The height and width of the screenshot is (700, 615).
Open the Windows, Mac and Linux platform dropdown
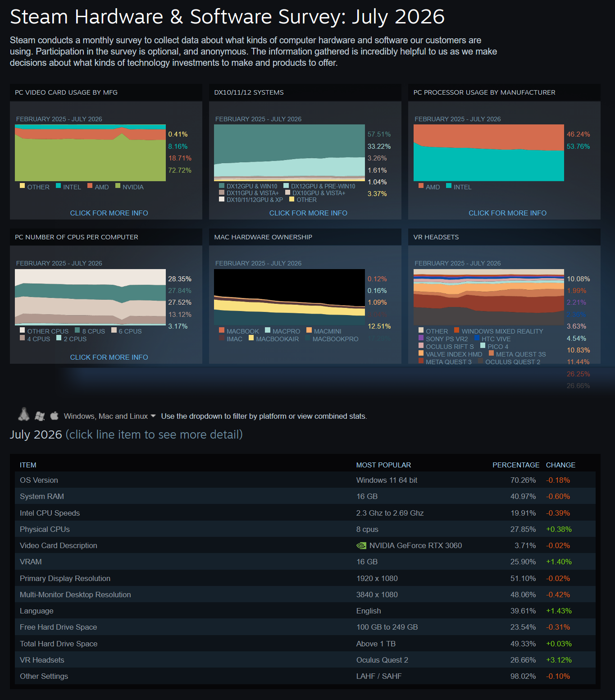109,416
